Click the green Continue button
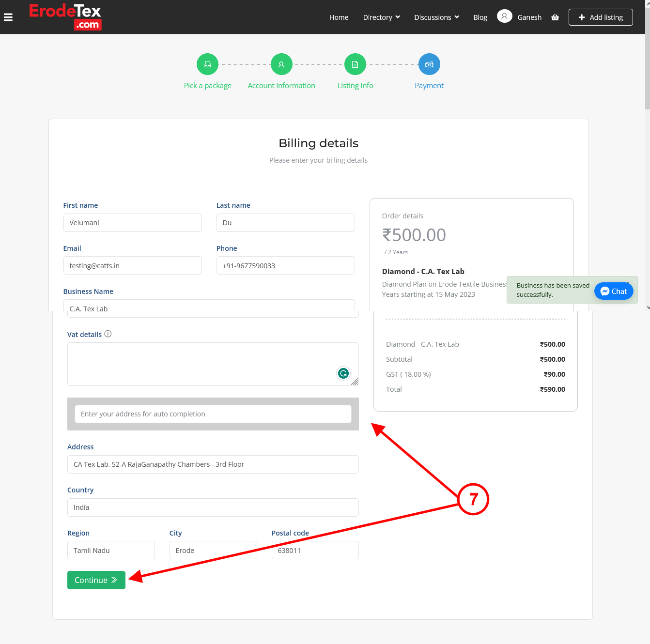650x644 pixels. point(96,580)
